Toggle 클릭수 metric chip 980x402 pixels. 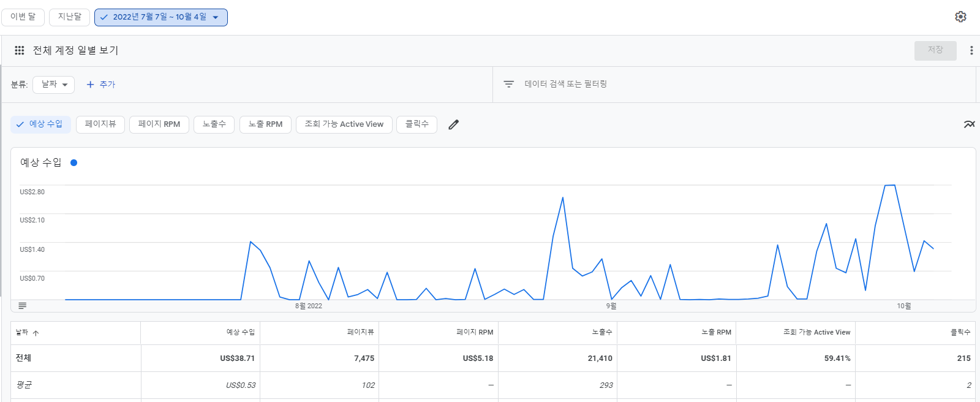point(417,124)
